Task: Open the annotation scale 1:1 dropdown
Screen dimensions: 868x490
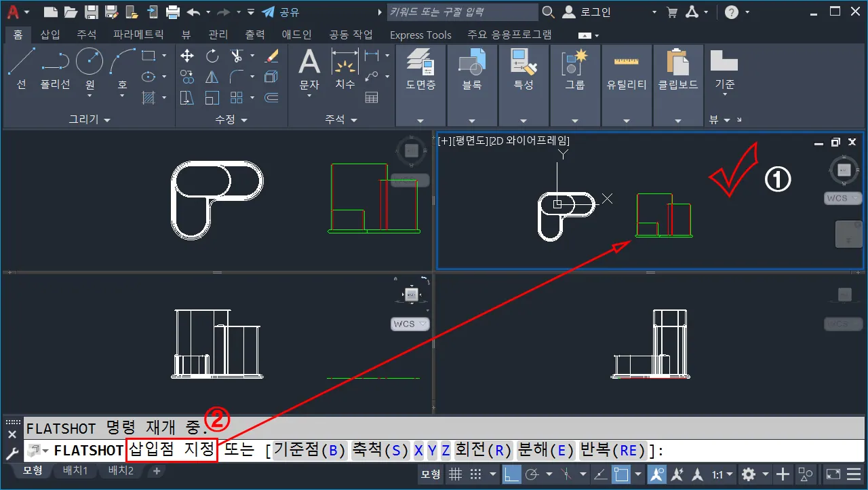Action: [723, 474]
